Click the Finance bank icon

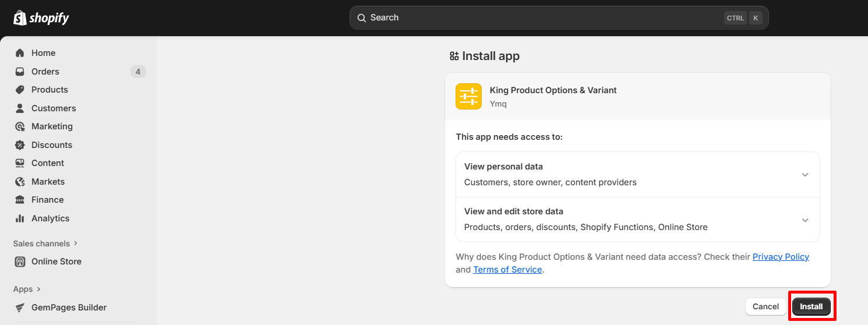20,200
